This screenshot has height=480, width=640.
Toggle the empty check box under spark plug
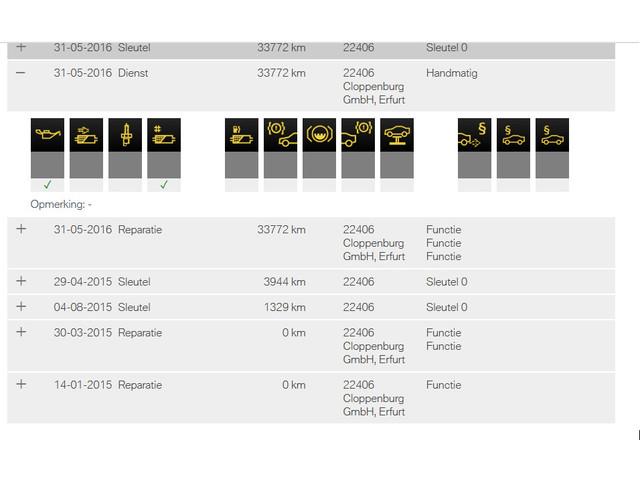[x=125, y=185]
